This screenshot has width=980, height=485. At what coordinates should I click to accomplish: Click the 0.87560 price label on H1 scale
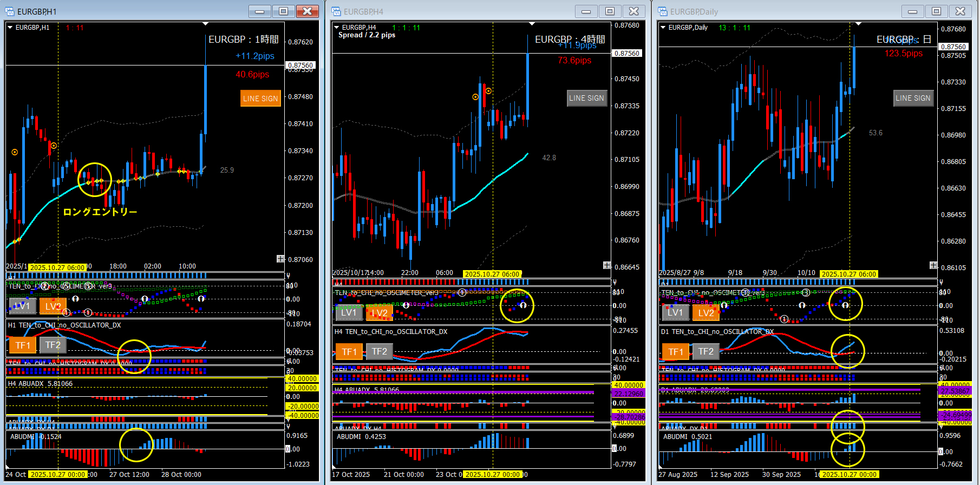tap(300, 65)
